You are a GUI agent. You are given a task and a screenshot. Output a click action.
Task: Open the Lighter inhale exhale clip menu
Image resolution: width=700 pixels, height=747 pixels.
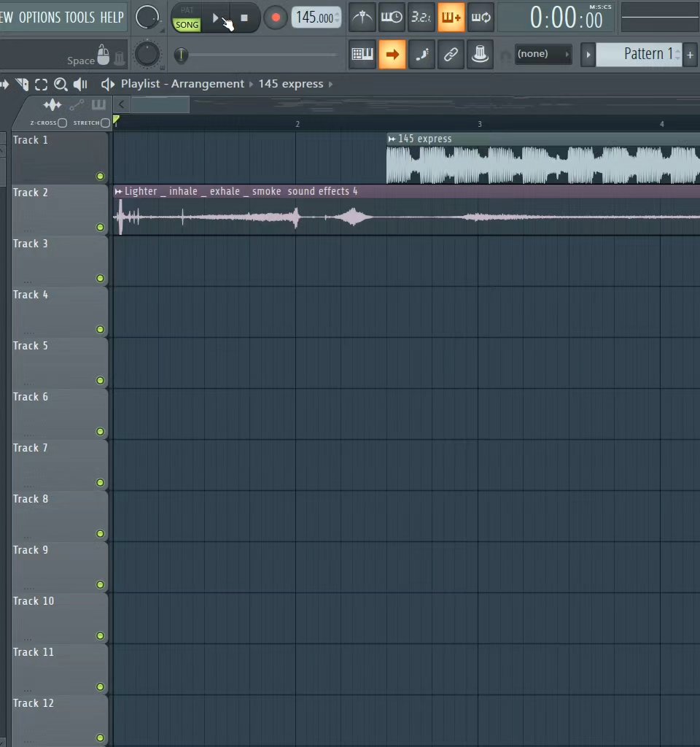point(118,192)
